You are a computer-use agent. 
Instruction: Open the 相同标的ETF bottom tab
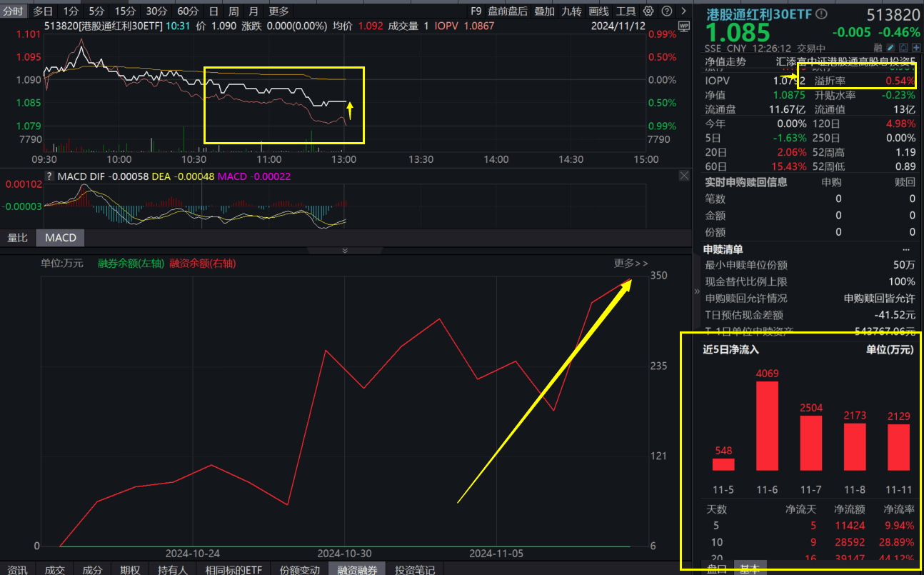point(233,569)
